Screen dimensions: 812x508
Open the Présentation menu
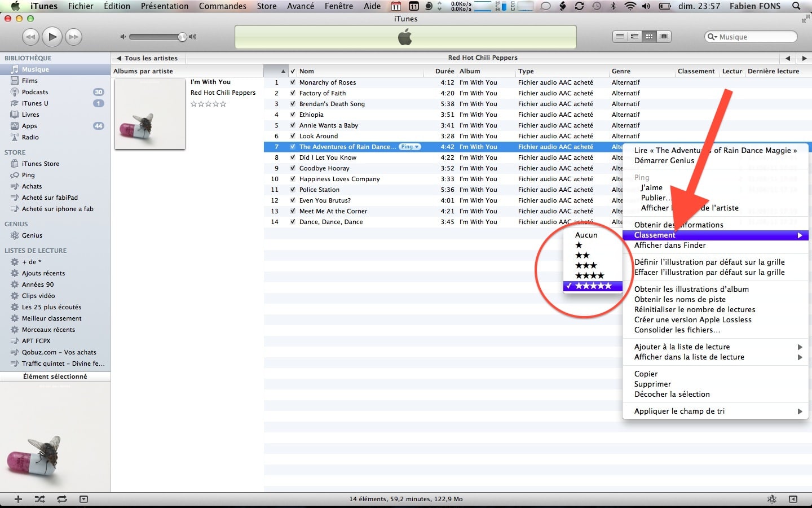click(165, 6)
